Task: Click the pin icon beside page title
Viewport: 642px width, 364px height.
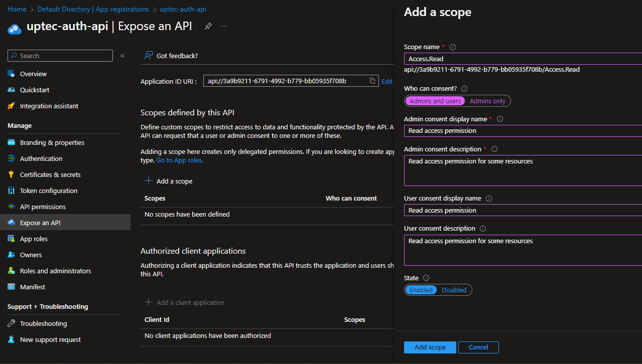Action: click(x=208, y=26)
